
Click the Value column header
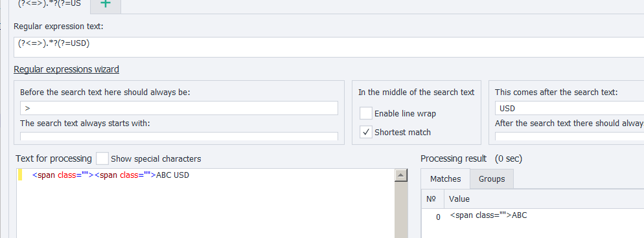544,199
